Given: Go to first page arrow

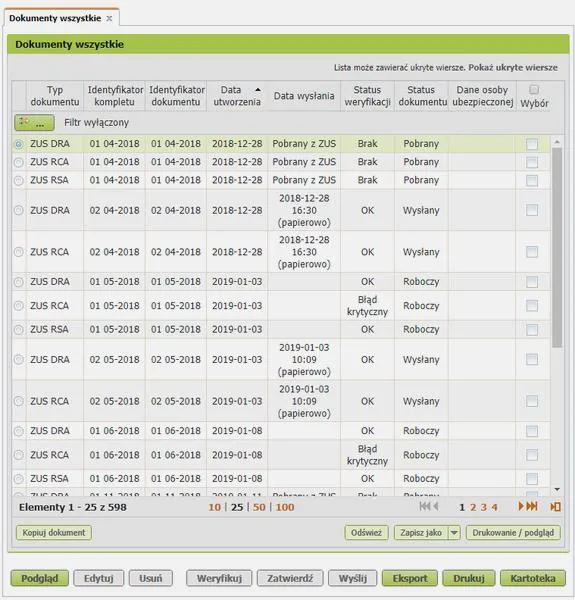Looking at the screenshot, I should click(x=424, y=507).
